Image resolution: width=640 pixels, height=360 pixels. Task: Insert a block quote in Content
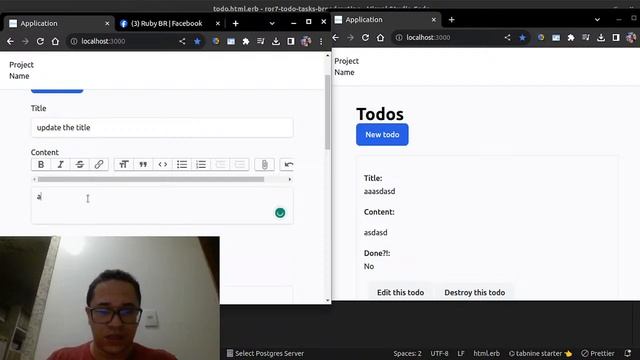(x=143, y=164)
